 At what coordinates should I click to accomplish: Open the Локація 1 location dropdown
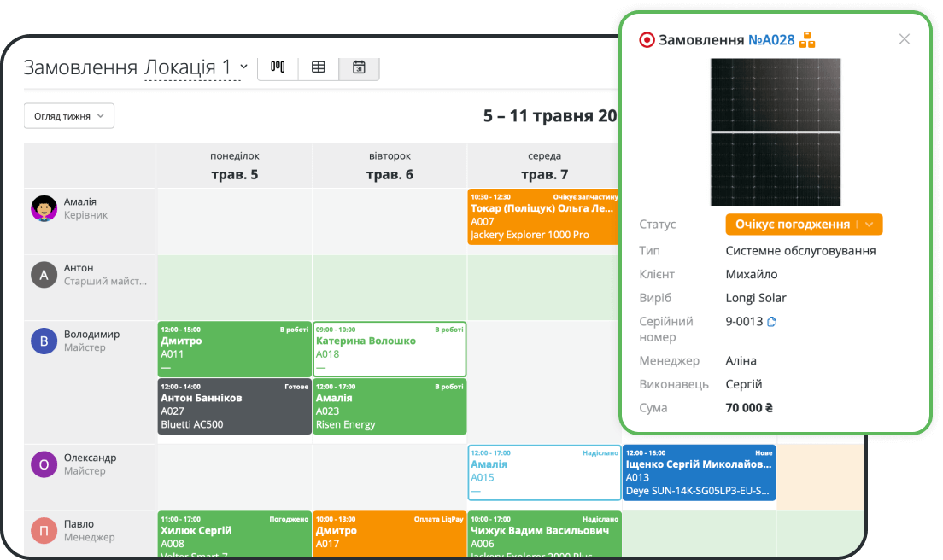[x=195, y=67]
